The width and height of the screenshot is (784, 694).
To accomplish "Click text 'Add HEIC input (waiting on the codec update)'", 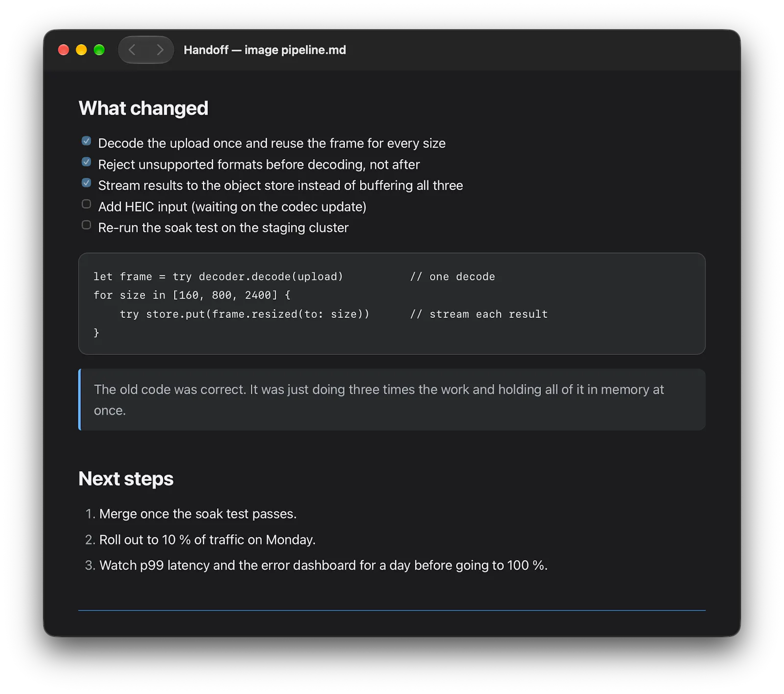I will pyautogui.click(x=232, y=207).
